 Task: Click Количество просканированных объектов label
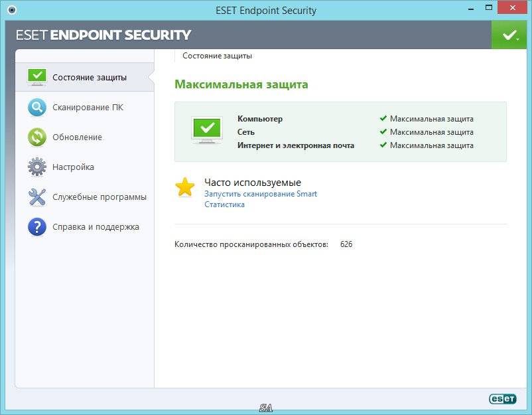coord(251,244)
